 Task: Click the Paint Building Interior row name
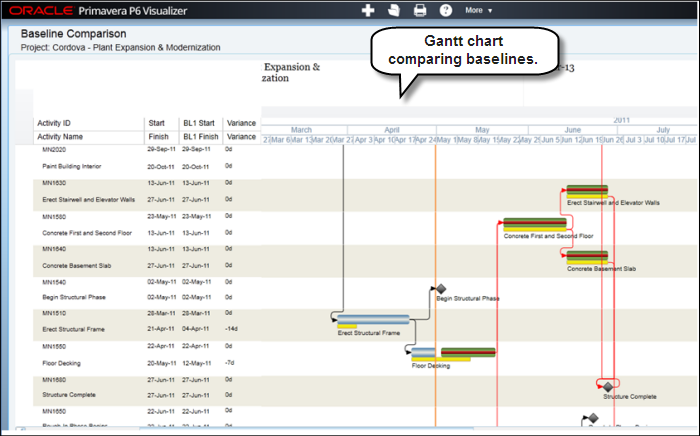tap(71, 166)
